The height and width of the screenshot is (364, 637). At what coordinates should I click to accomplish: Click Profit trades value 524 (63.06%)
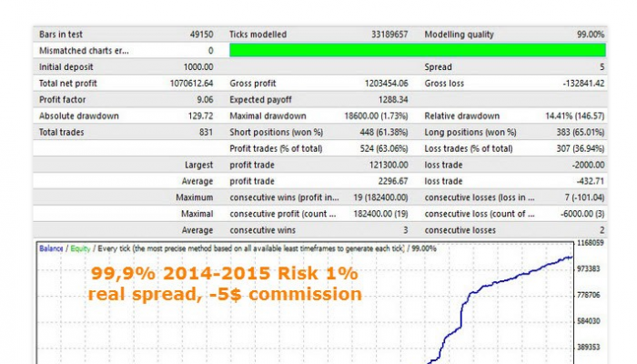[384, 148]
